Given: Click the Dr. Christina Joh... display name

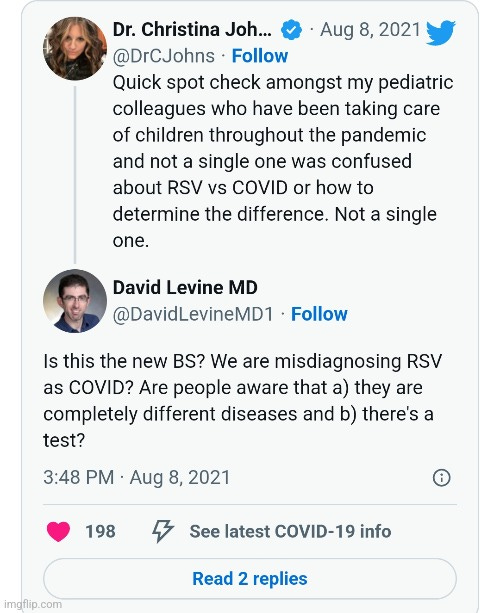Looking at the screenshot, I should click(192, 30).
